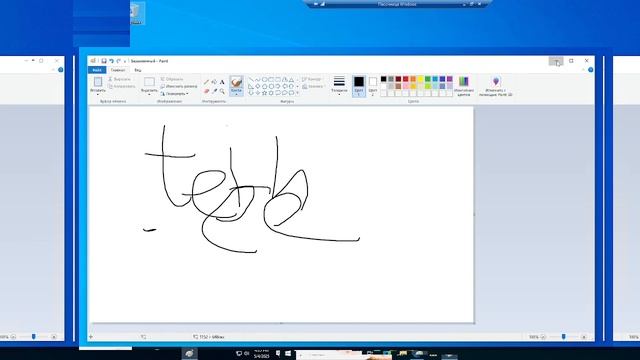Click the Вставить (Paste) clipboard icon
This screenshot has height=360, width=640.
(98, 82)
